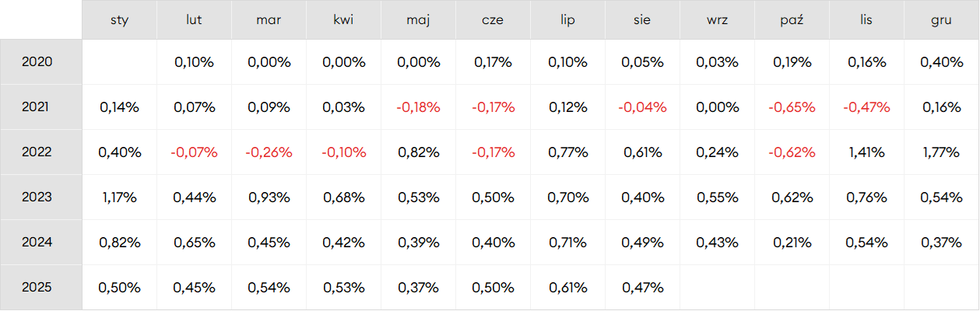
Task: Click the 2024 row label
Action: [37, 242]
